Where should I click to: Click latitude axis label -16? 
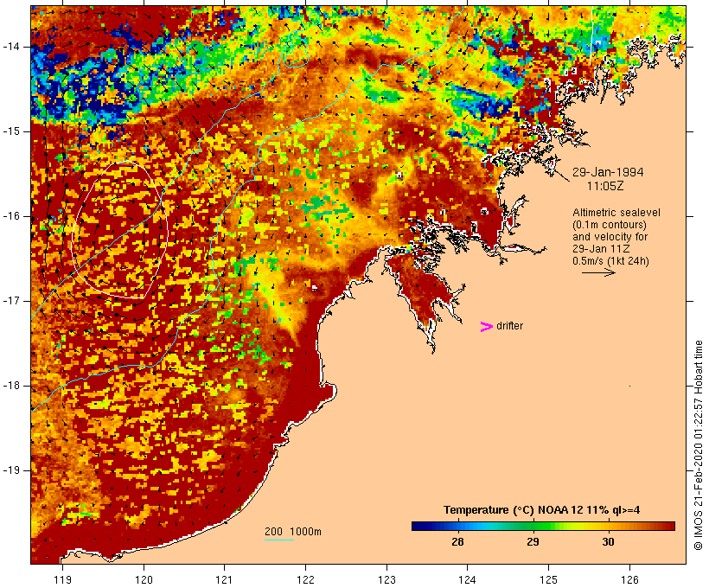point(11,216)
